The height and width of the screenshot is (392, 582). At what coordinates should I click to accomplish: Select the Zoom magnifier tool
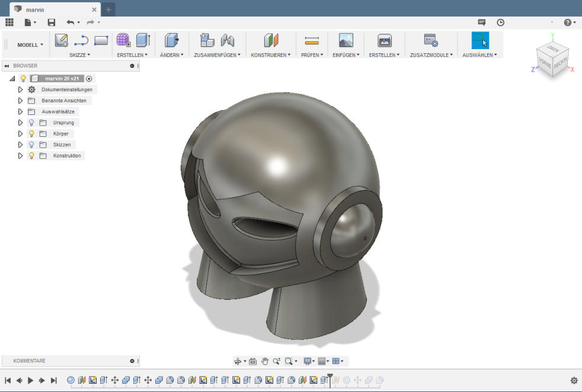(277, 361)
